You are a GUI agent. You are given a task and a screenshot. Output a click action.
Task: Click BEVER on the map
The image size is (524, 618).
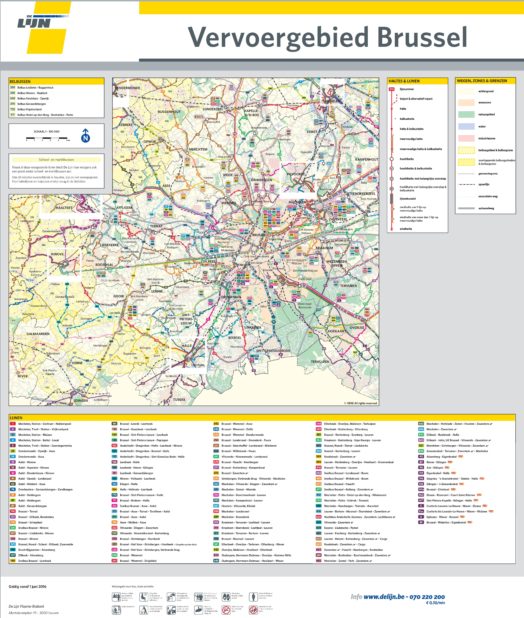coord(22,376)
